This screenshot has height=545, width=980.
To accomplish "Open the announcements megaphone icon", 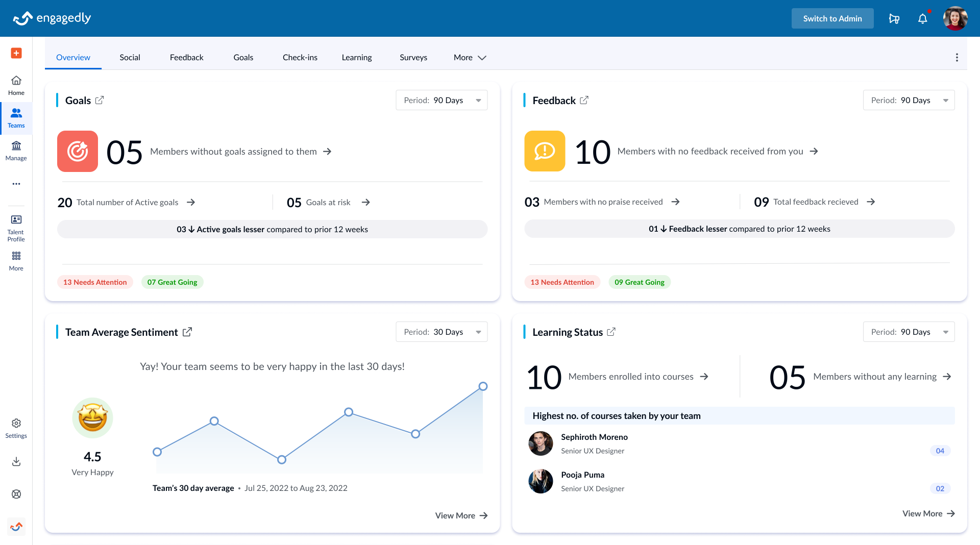I will tap(894, 19).
